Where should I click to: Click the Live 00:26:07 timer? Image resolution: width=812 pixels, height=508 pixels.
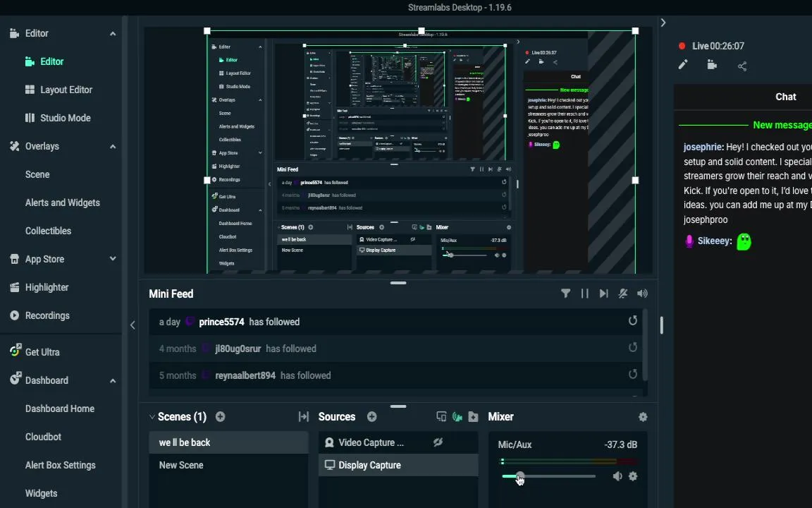[718, 46]
